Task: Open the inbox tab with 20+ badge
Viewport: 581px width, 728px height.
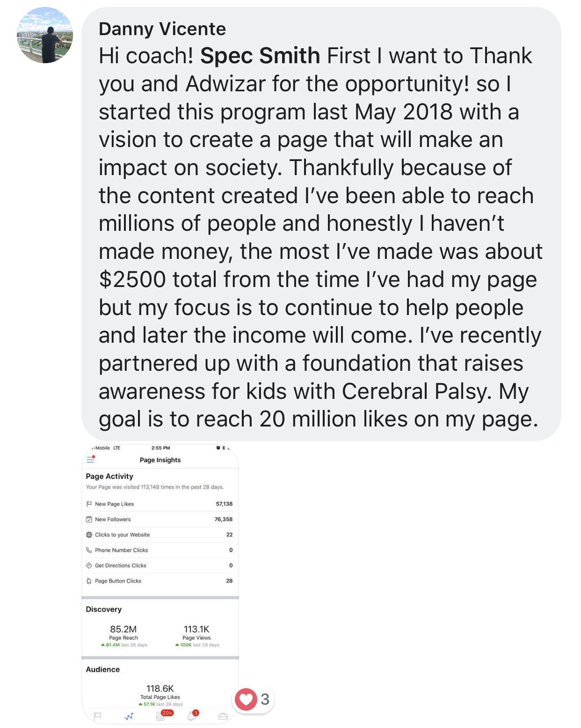Action: pos(160,716)
